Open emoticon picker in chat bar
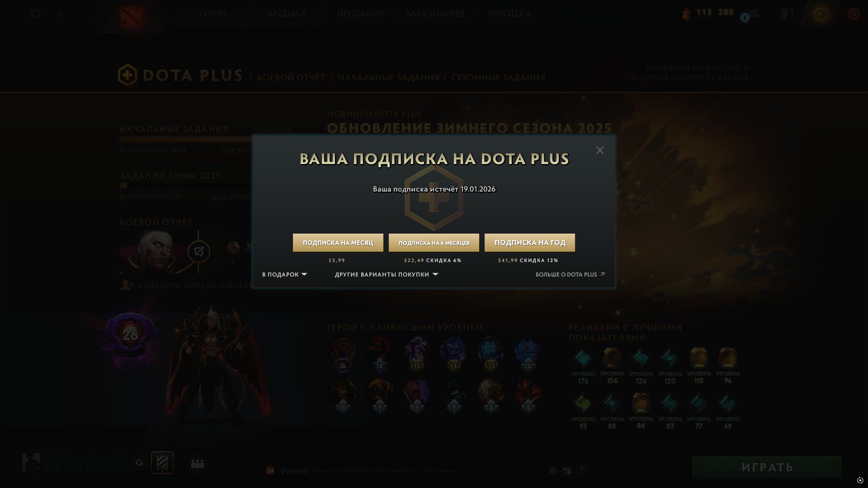The height and width of the screenshot is (488, 868). (552, 470)
